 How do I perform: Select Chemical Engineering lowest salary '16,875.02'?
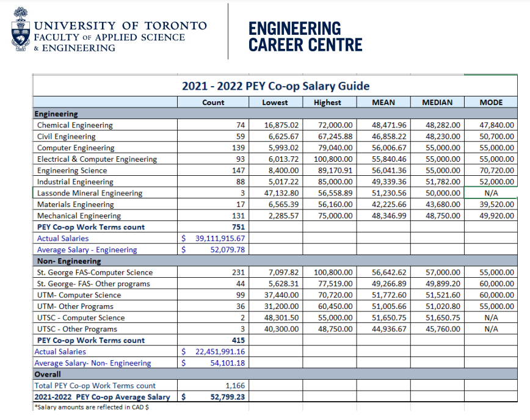pos(281,125)
